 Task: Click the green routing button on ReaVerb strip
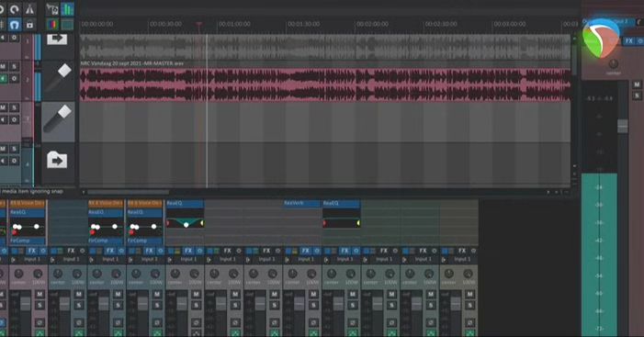tap(313, 333)
